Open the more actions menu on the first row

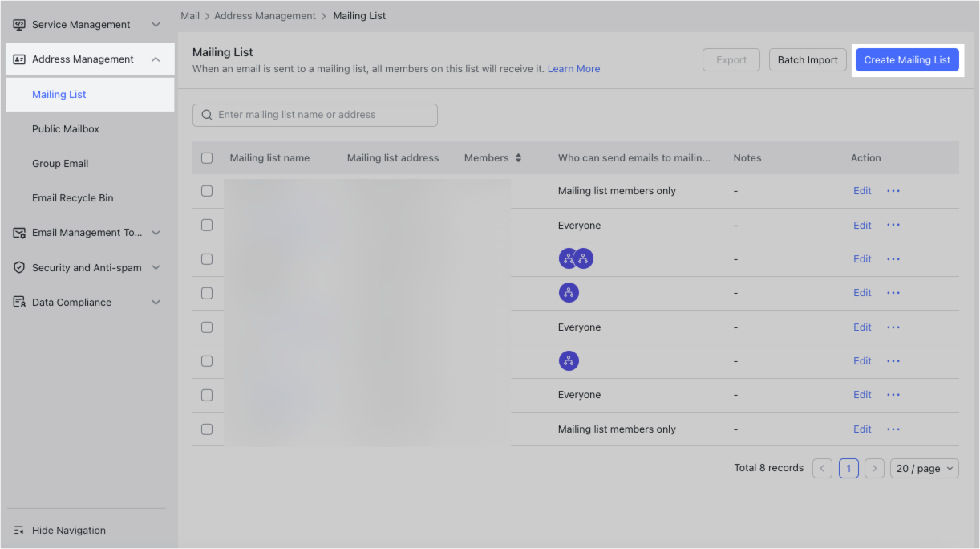pyautogui.click(x=893, y=191)
